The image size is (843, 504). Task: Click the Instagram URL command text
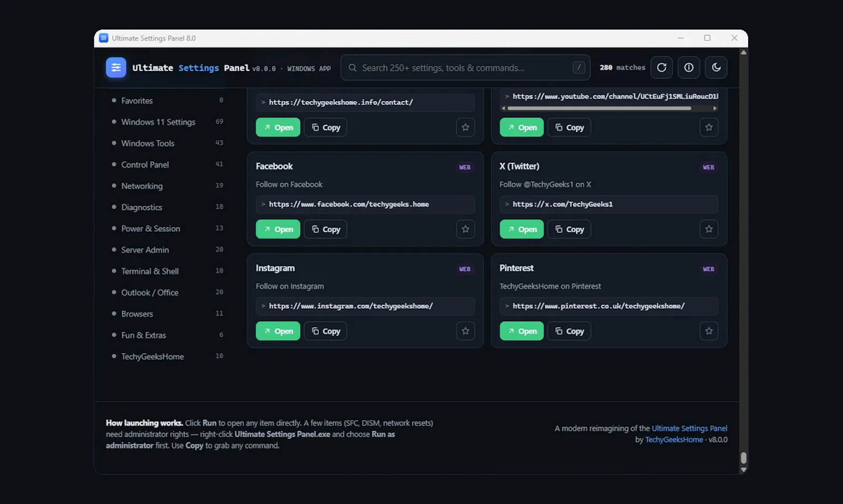coord(351,306)
